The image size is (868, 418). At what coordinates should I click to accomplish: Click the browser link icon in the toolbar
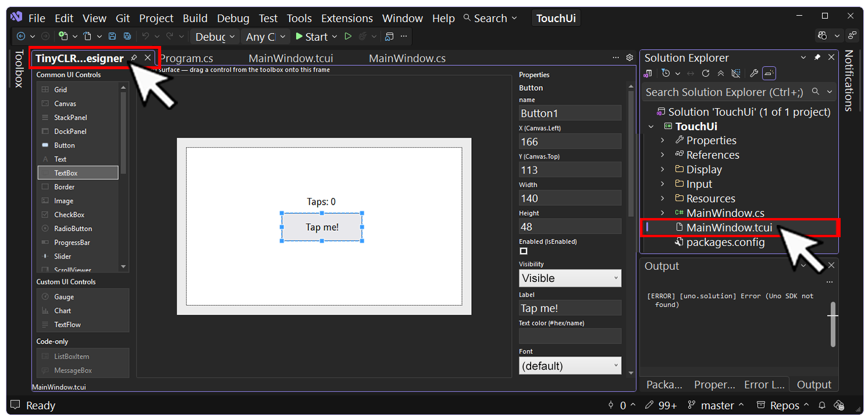pos(389,36)
